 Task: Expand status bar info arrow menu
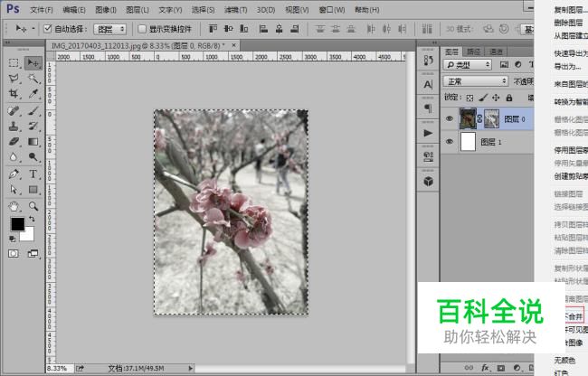pyautogui.click(x=191, y=368)
